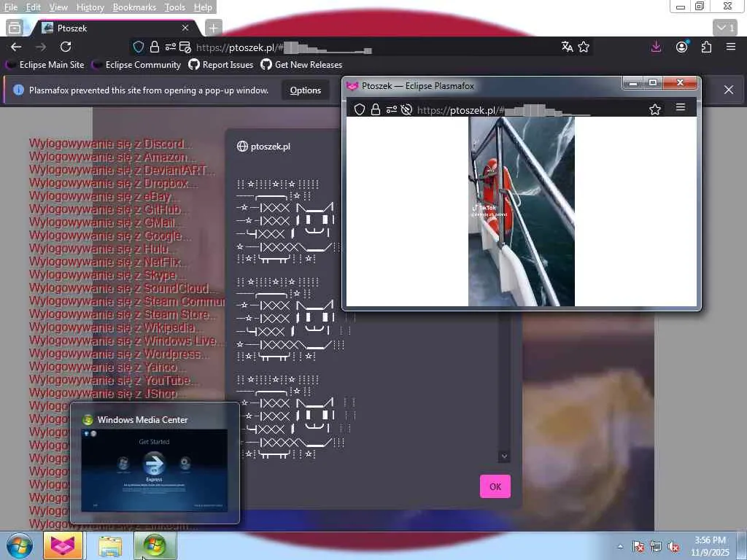
Task: Click Windows Media Center preview thumbnail
Action: pos(155,470)
